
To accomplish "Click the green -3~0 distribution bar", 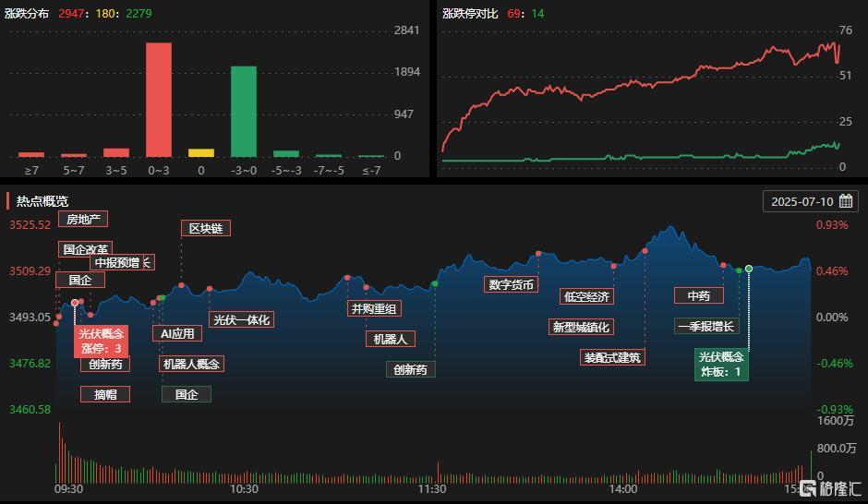I will click(x=244, y=112).
